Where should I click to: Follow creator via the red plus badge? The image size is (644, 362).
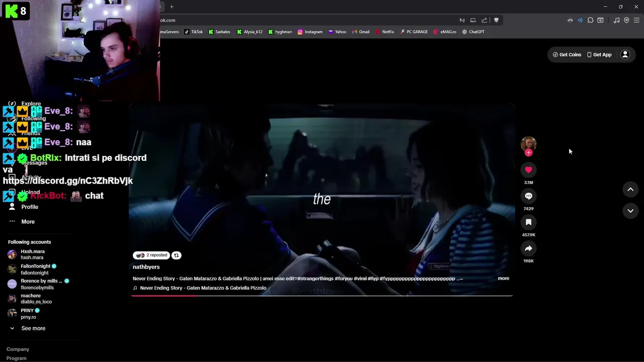click(x=528, y=152)
